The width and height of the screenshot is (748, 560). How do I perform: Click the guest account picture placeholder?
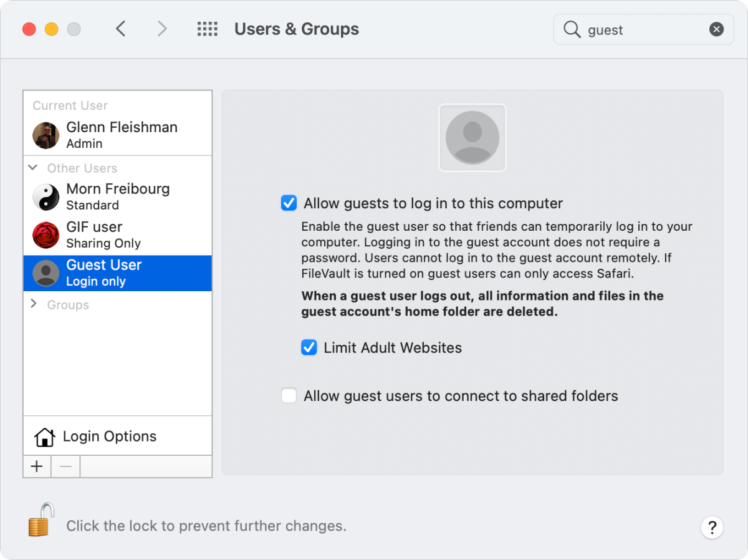(472, 138)
